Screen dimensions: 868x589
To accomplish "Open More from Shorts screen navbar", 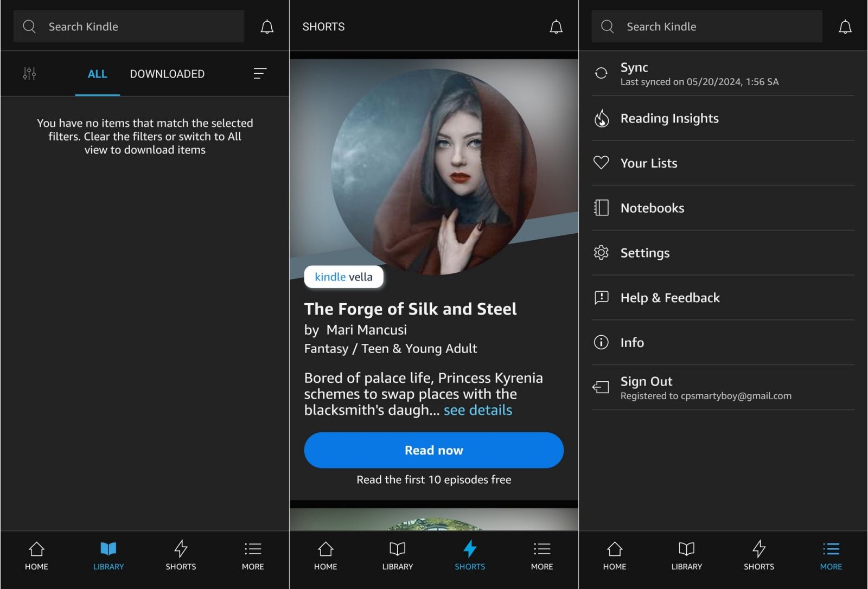I will [x=542, y=556].
